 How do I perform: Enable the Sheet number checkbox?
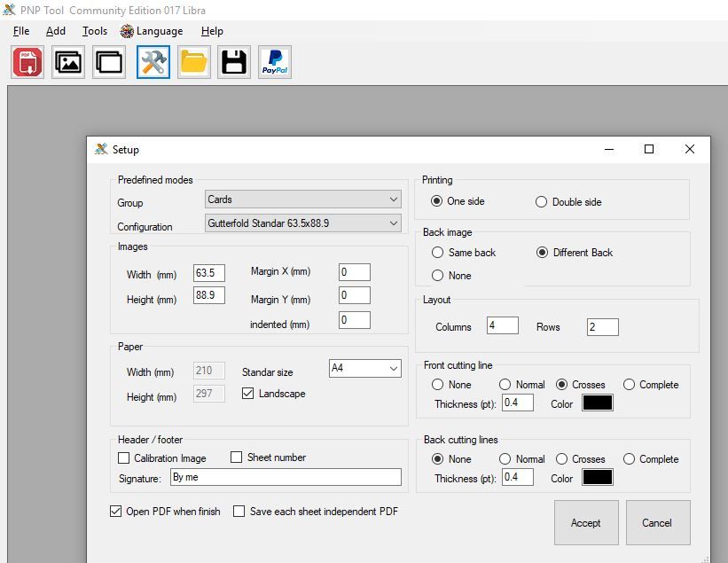click(237, 457)
